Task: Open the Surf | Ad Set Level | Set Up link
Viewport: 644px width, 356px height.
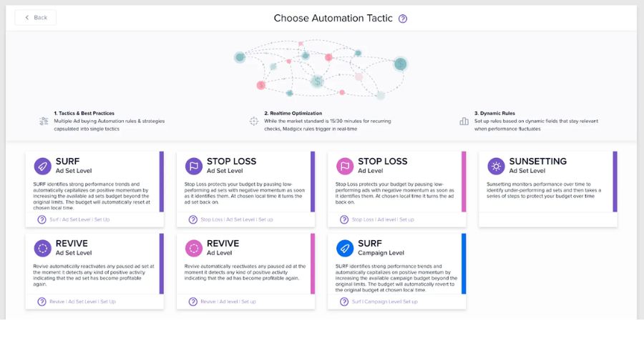Action: coord(79,219)
